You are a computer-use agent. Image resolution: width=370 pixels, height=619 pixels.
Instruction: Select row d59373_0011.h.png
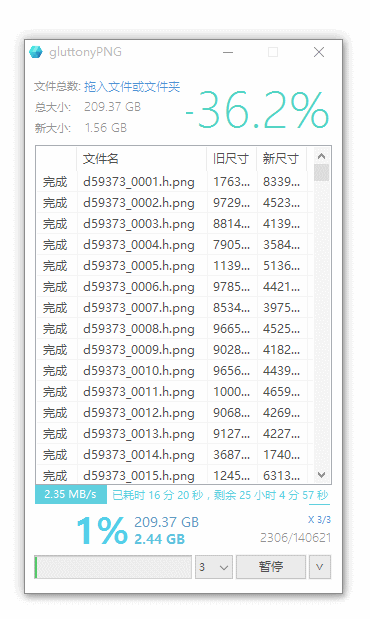(175, 392)
